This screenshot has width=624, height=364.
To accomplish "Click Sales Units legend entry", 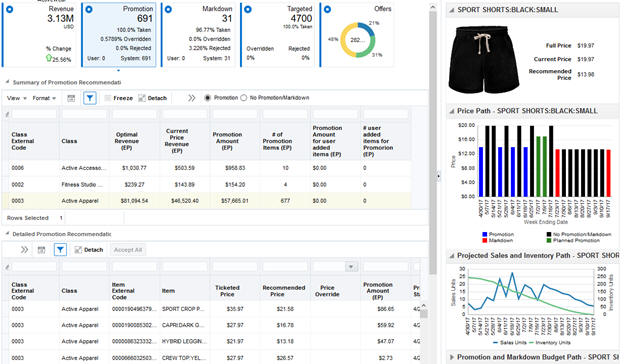I will point(510,343).
